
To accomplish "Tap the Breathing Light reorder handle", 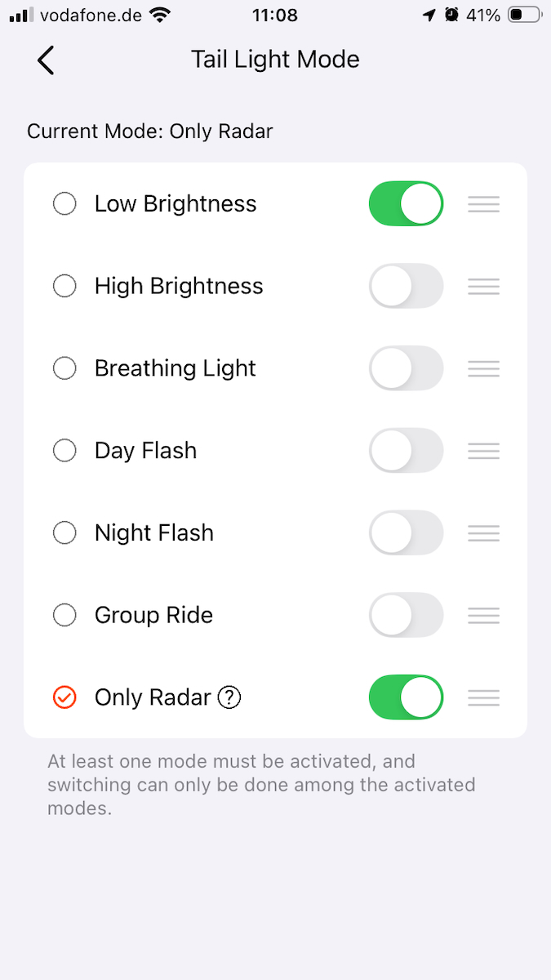I will coord(483,368).
